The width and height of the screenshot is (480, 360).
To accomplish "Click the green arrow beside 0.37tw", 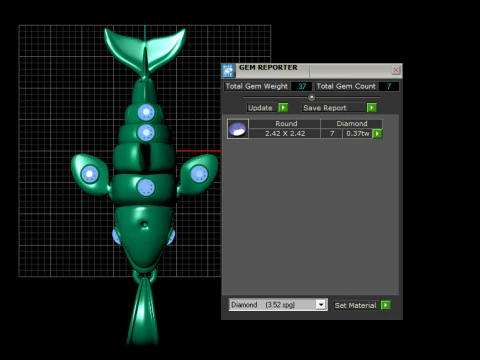I will coord(377,134).
